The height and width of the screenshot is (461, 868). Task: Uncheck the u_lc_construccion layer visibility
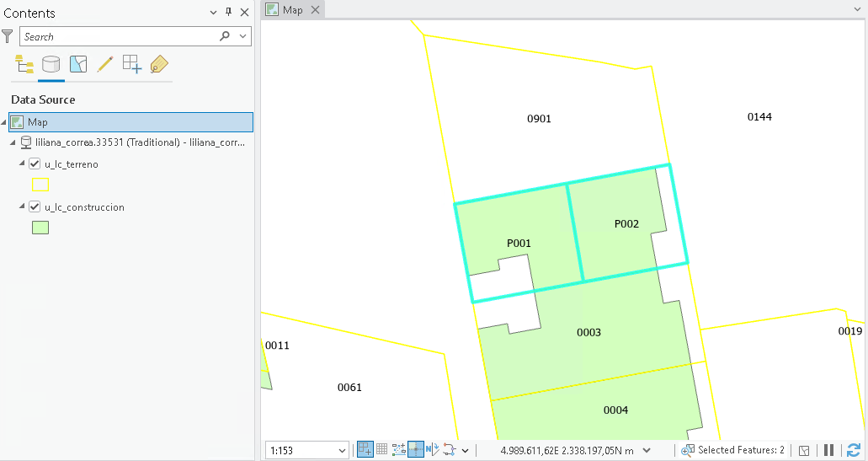35,206
